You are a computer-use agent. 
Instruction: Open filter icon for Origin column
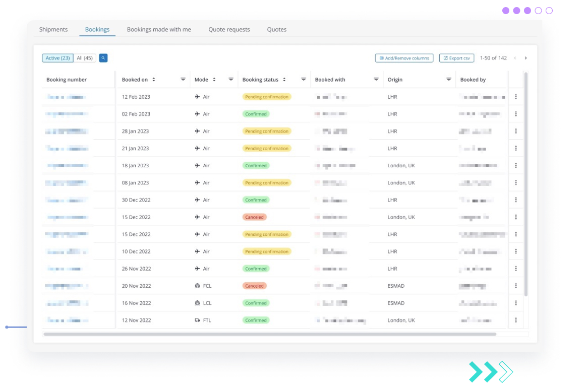coord(449,80)
